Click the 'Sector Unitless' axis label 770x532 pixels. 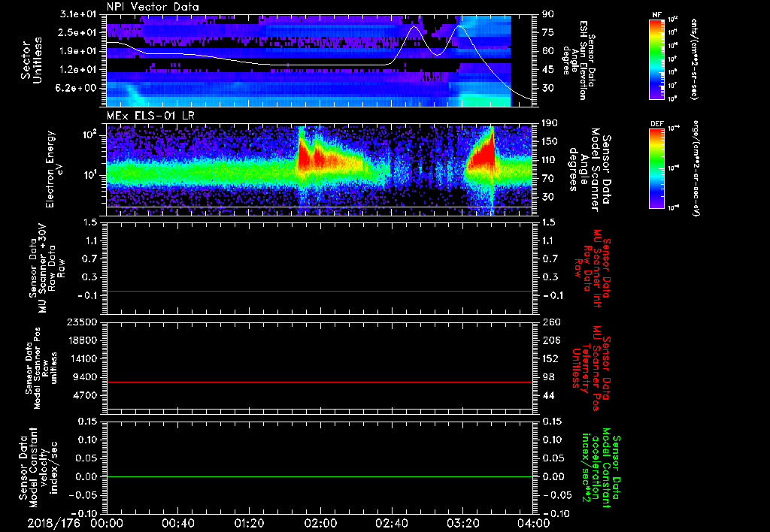click(x=31, y=60)
